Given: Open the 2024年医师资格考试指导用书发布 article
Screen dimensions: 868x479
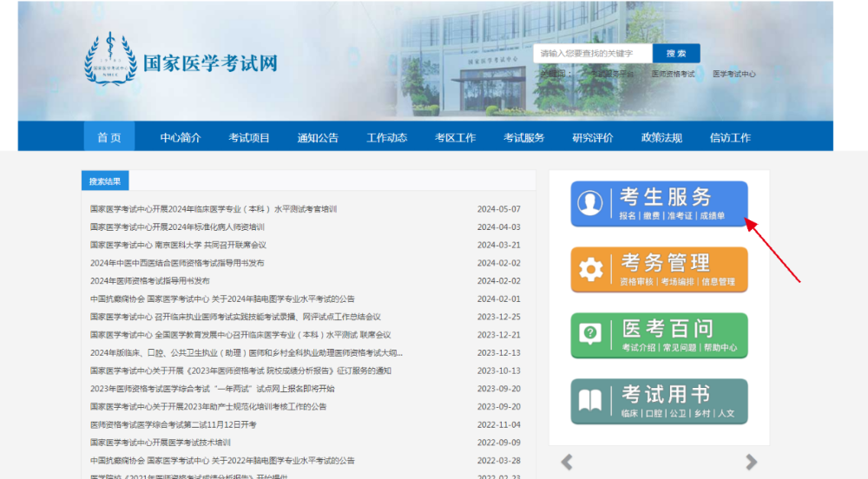Looking at the screenshot, I should 150,281.
